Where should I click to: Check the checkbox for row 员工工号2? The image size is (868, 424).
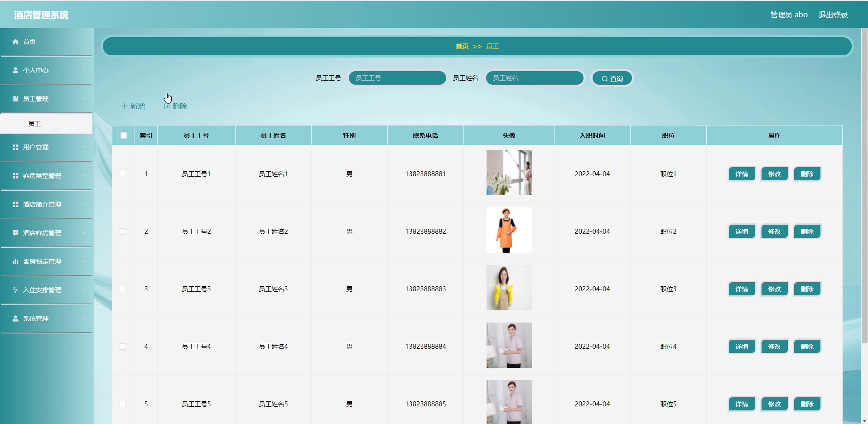click(123, 231)
